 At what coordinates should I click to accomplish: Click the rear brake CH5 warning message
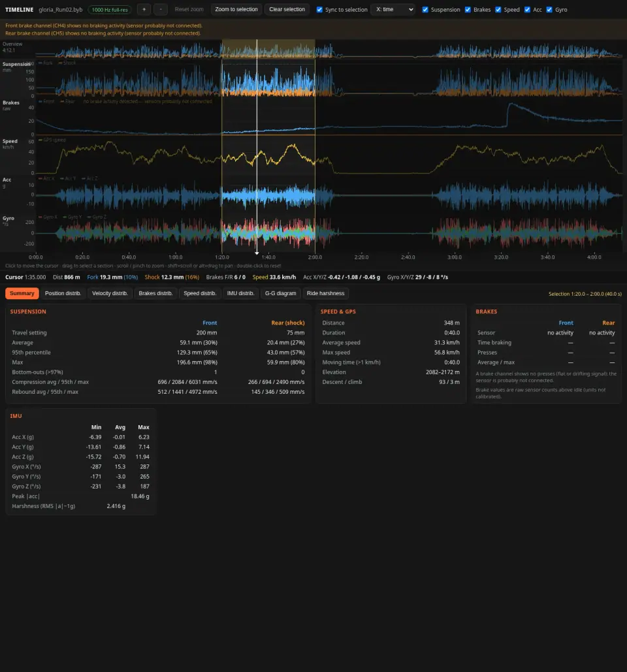tap(103, 33)
